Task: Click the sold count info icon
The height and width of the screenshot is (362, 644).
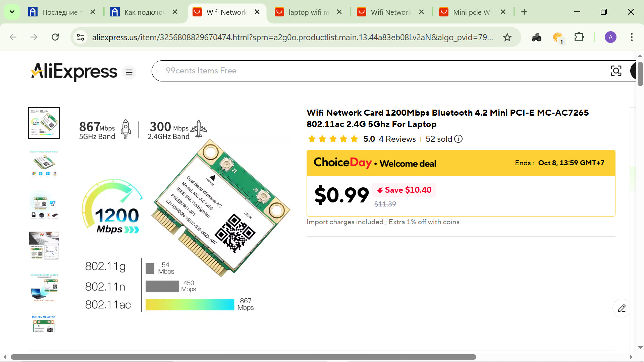Action: point(458,139)
